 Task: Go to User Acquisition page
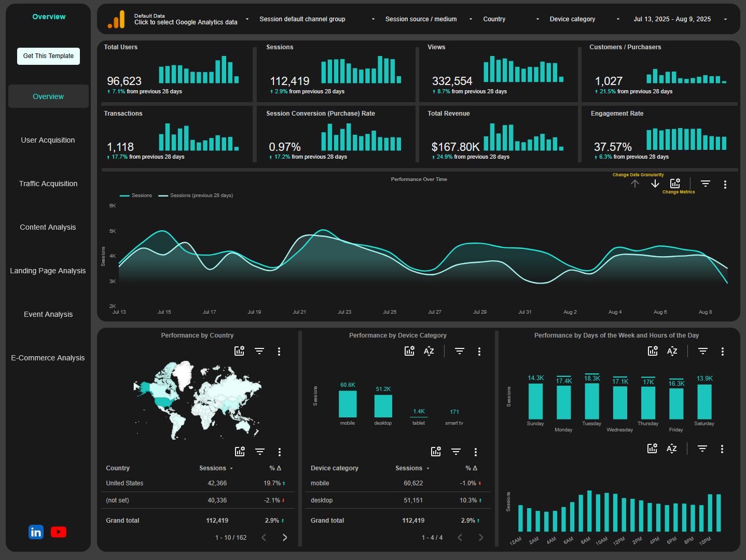point(48,140)
